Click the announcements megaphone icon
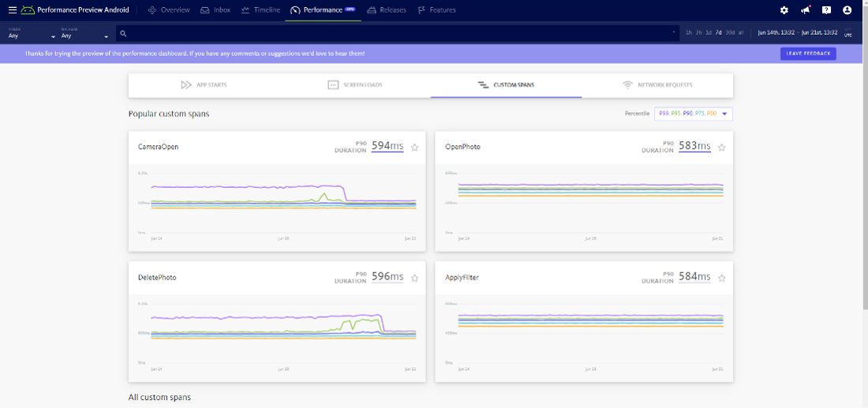This screenshot has width=868, height=412. click(x=806, y=10)
